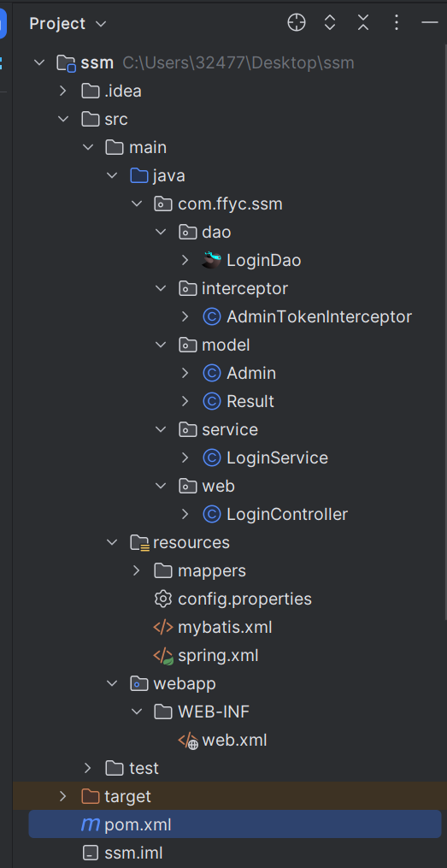Expand the .idea folder

(x=63, y=91)
